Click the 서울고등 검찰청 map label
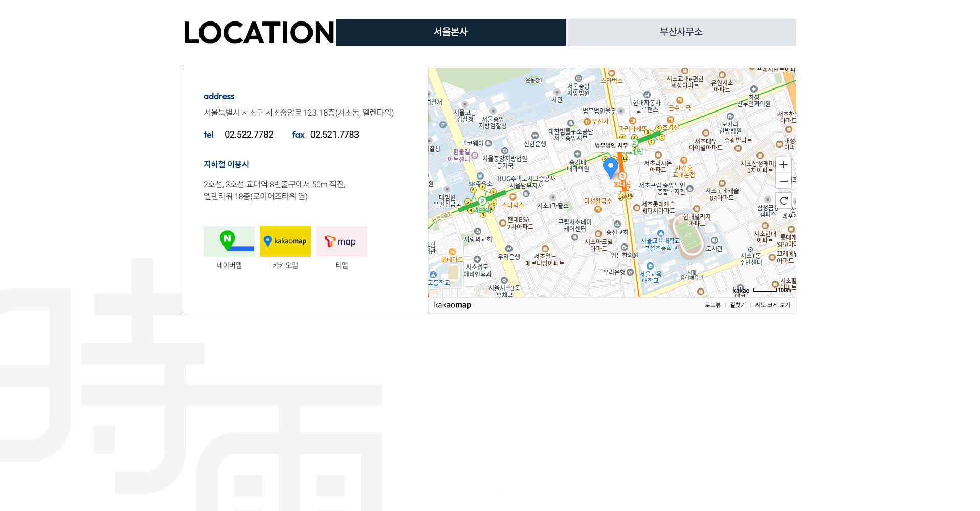The image size is (980, 511). click(x=465, y=116)
